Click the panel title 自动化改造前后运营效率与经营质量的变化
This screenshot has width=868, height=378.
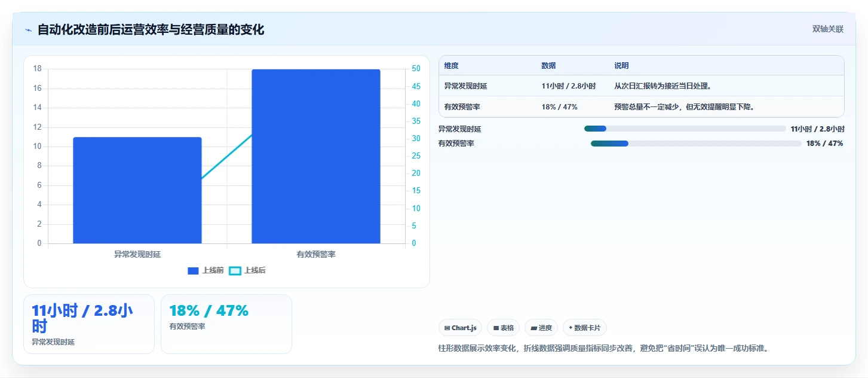[151, 30]
